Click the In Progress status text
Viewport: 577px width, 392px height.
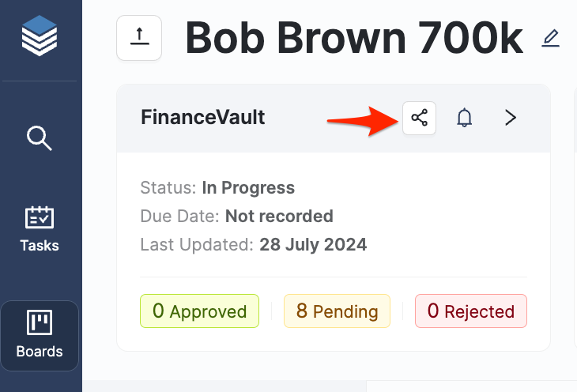coord(248,188)
